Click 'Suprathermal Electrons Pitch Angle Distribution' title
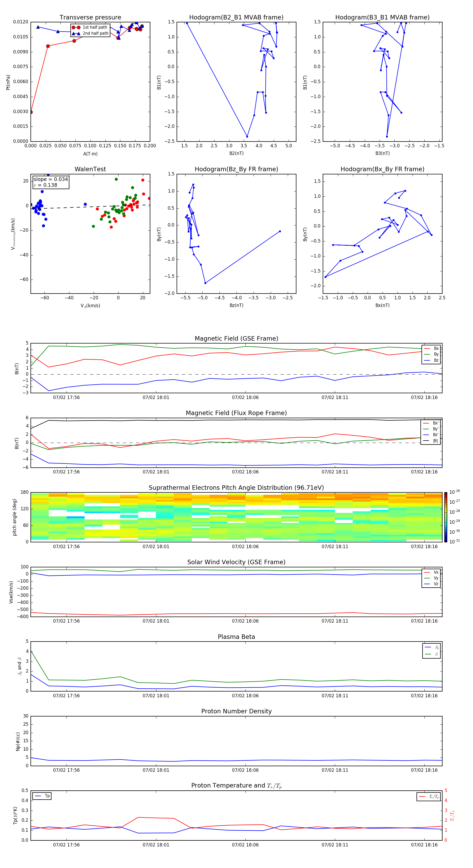This screenshot has width=473, height=868. click(236, 488)
